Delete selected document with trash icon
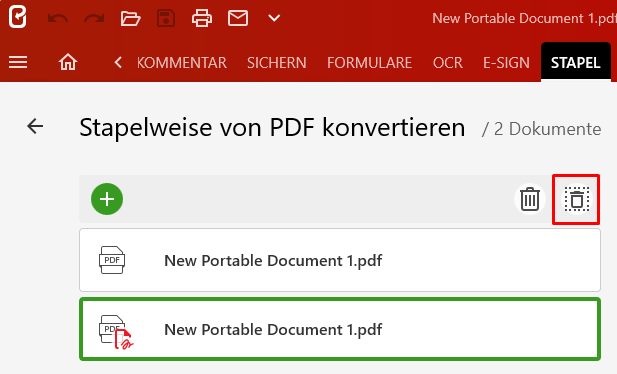The image size is (617, 374). click(530, 199)
